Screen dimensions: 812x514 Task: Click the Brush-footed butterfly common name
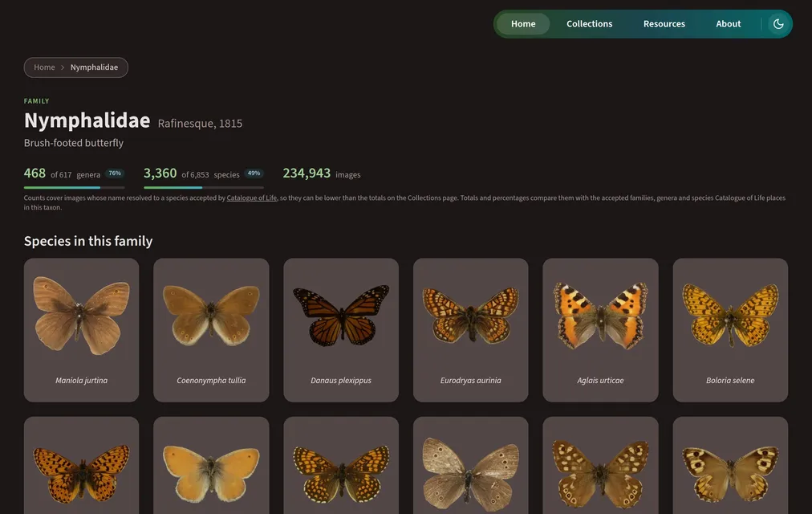click(x=74, y=143)
